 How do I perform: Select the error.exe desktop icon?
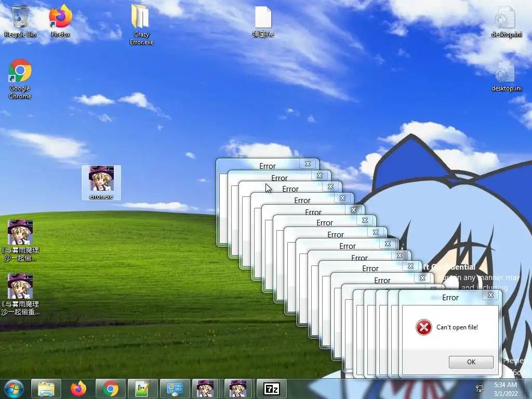(x=101, y=183)
